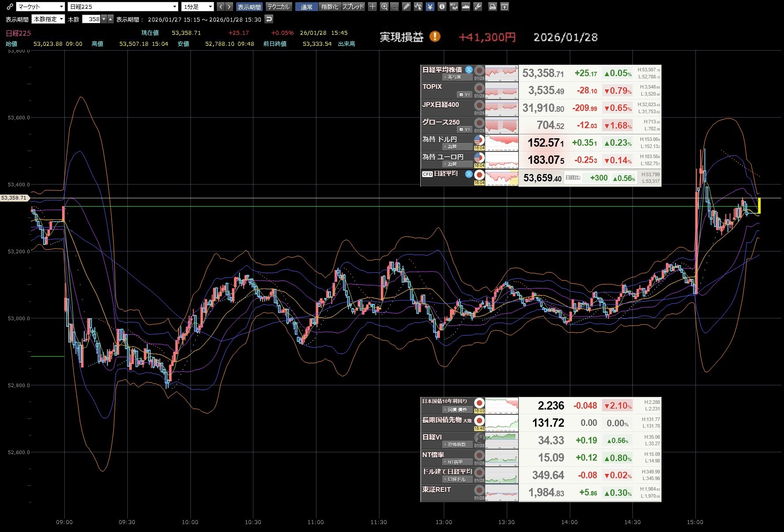
Task: Click the reset display period arrow
Action: [x=269, y=19]
